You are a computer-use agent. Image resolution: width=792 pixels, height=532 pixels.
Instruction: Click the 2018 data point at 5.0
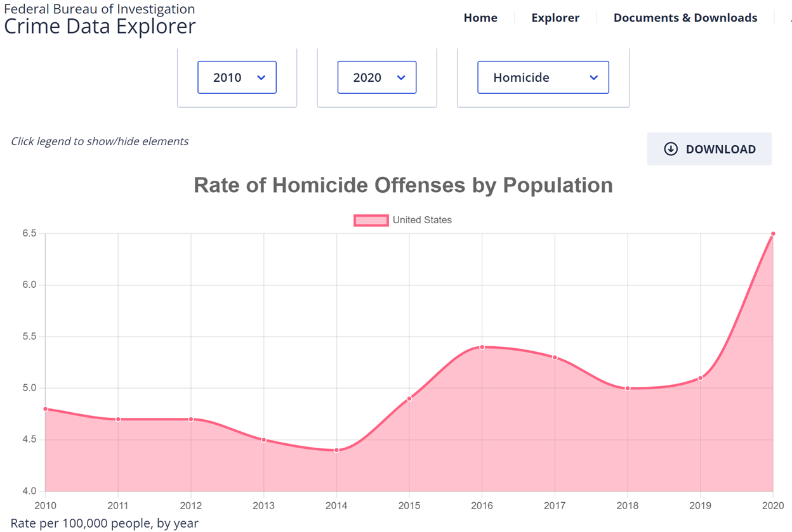(x=628, y=387)
